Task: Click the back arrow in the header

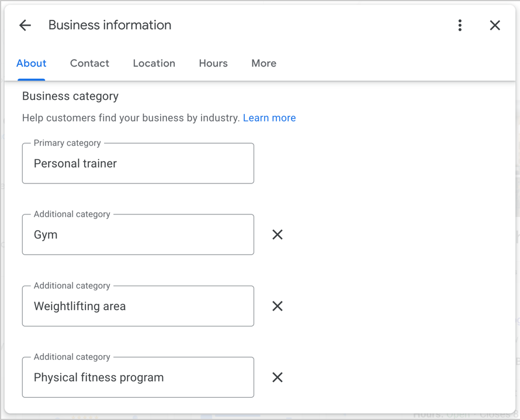Action: click(x=25, y=25)
